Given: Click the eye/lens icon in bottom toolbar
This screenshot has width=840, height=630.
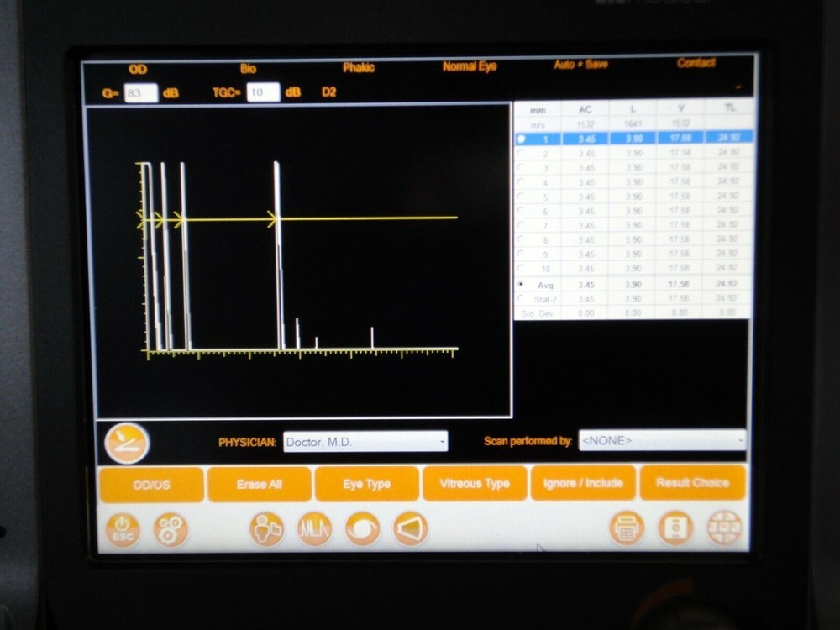Looking at the screenshot, I should pos(362,528).
